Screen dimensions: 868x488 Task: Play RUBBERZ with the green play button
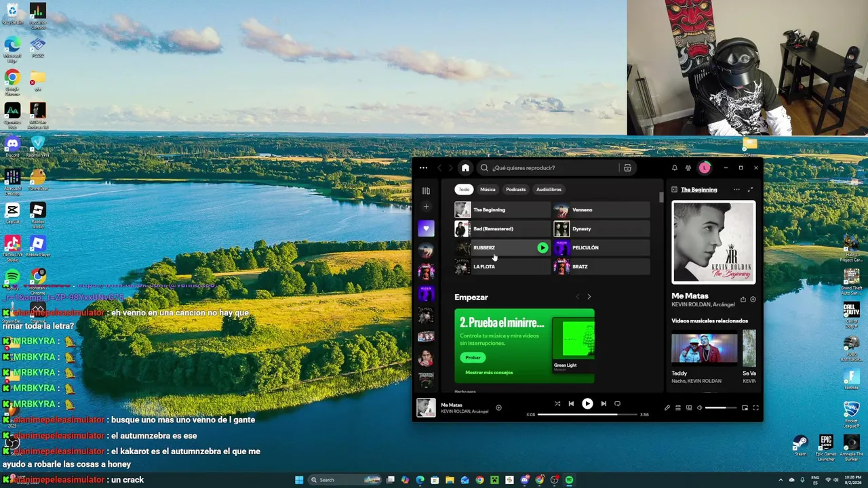click(542, 248)
